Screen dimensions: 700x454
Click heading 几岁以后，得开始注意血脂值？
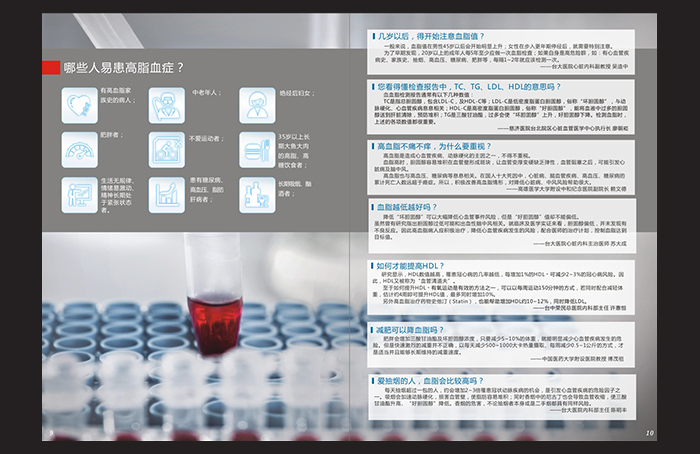[431, 36]
